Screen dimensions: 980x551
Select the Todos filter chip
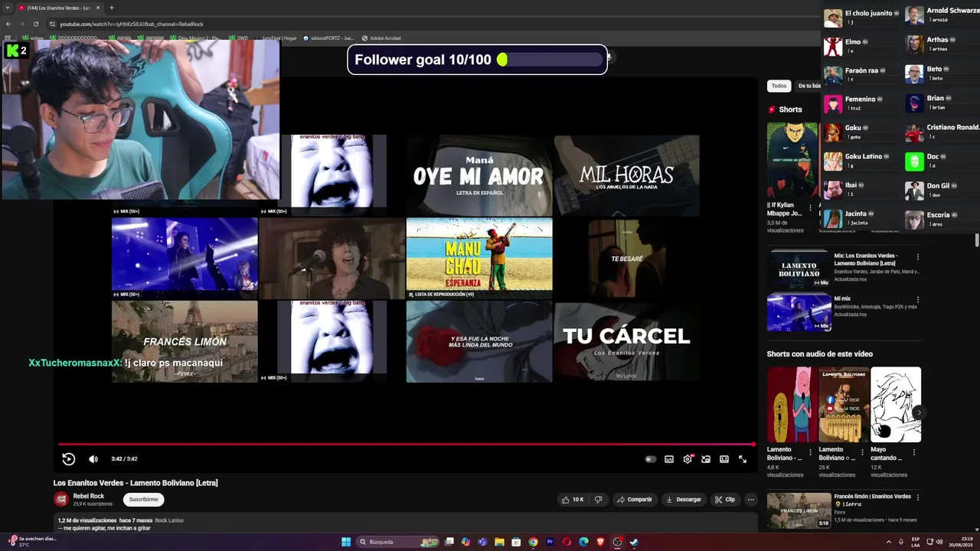(779, 86)
